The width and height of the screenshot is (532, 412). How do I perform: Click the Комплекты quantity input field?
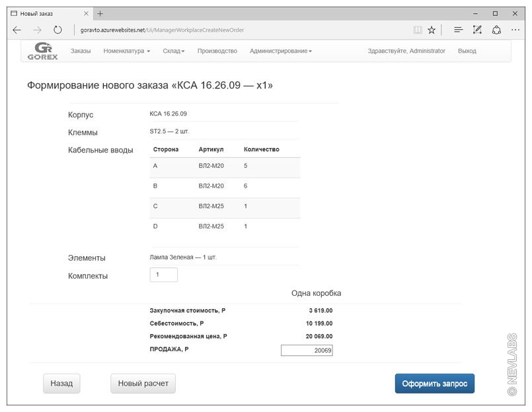tap(163, 275)
